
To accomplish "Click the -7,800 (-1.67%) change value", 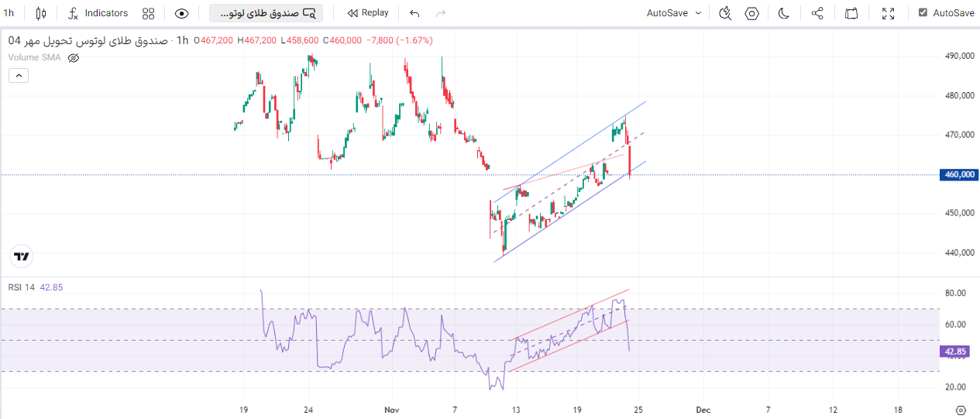I will [400, 40].
